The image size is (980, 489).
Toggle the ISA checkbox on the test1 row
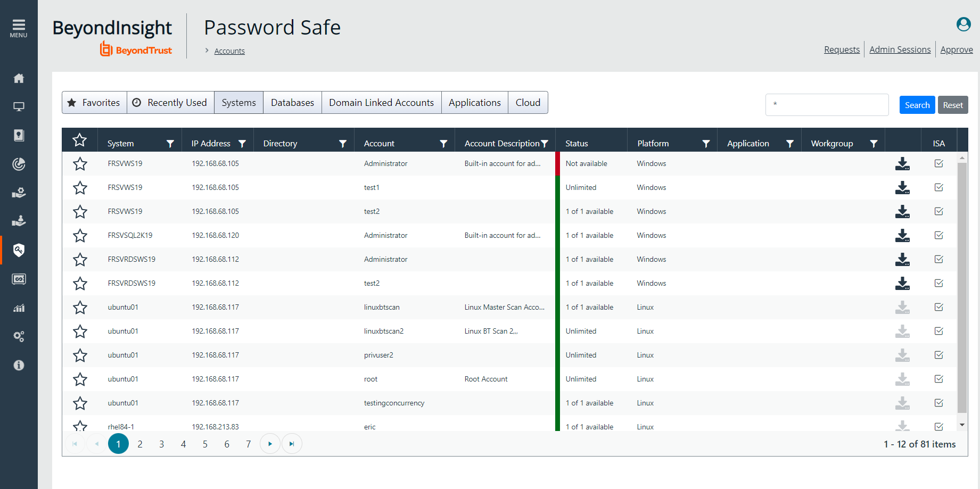[938, 187]
